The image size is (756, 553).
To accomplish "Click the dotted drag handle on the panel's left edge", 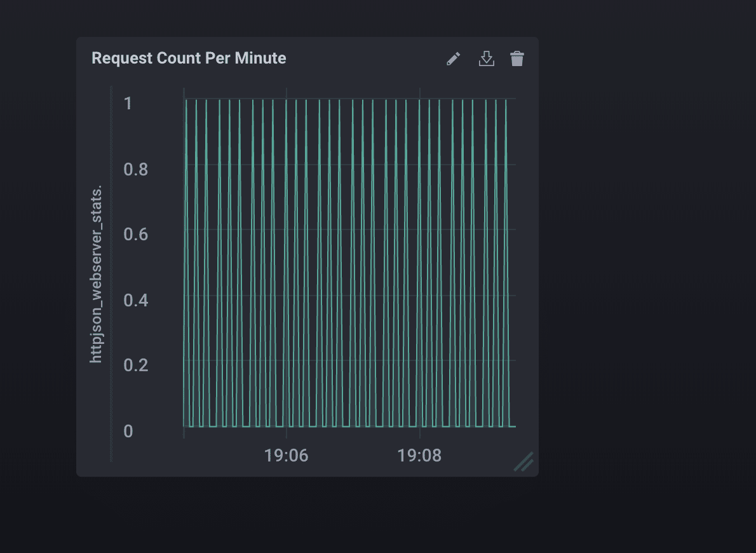I will point(111,273).
